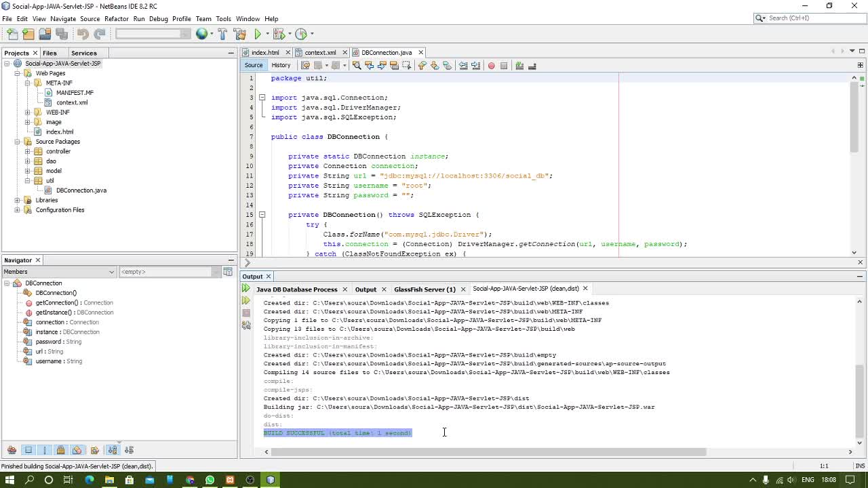
Task: Switch to GlassFish Server (1) output tab
Action: click(425, 289)
